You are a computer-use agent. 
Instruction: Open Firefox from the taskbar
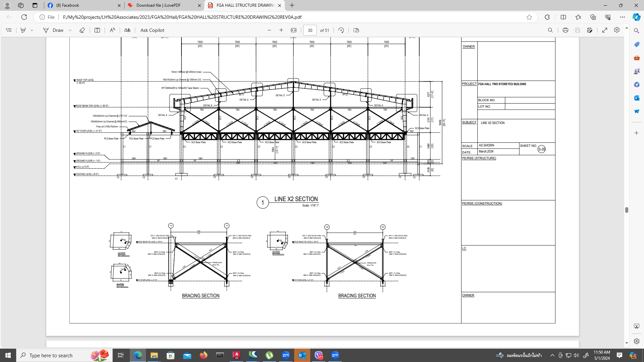pos(204,355)
